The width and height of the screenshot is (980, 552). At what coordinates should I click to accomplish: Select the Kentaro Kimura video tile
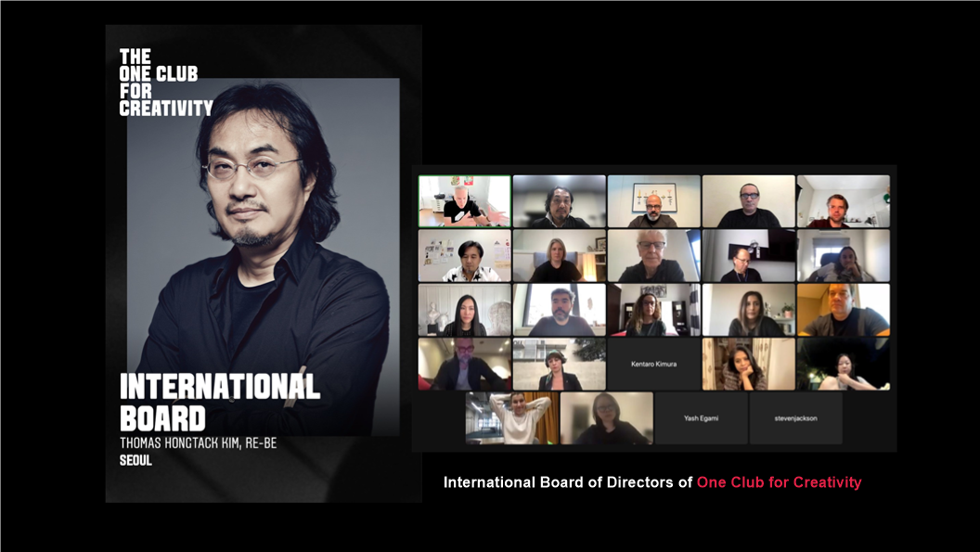653,364
